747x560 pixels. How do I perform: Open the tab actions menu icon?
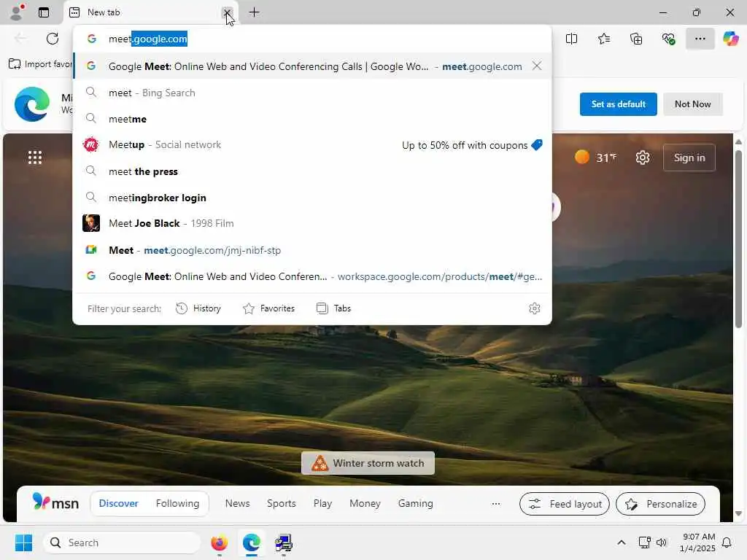pyautogui.click(x=44, y=12)
